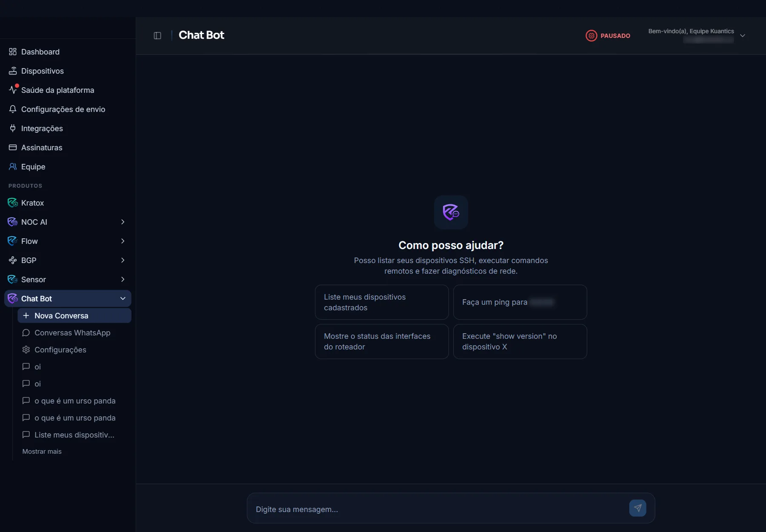Click the gear icon next to Configurações
766x532 pixels.
(x=26, y=350)
